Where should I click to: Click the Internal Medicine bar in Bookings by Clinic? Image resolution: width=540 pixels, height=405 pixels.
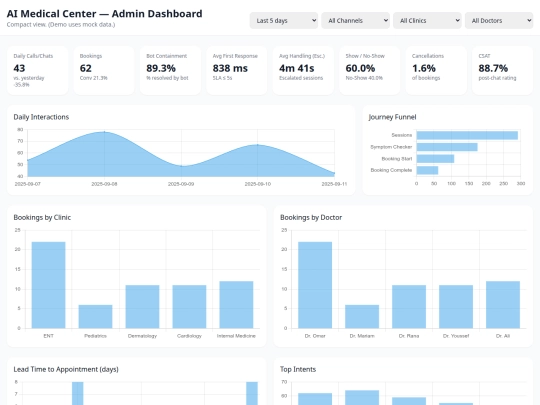(x=236, y=305)
